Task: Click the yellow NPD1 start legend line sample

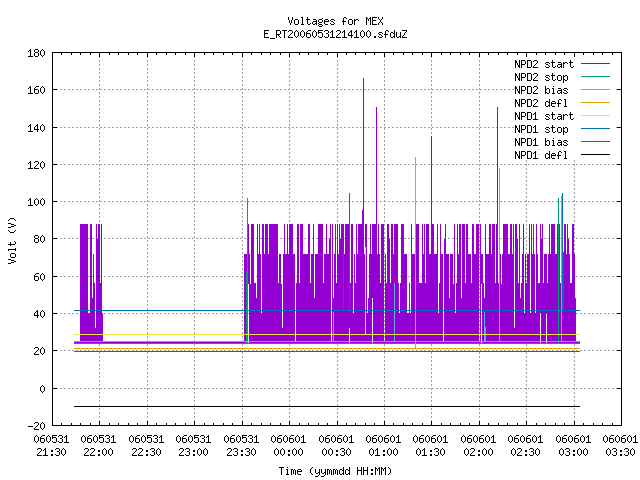Action: (x=595, y=116)
